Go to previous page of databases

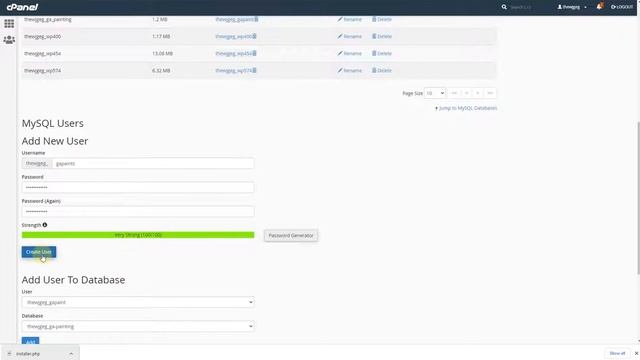[467, 93]
